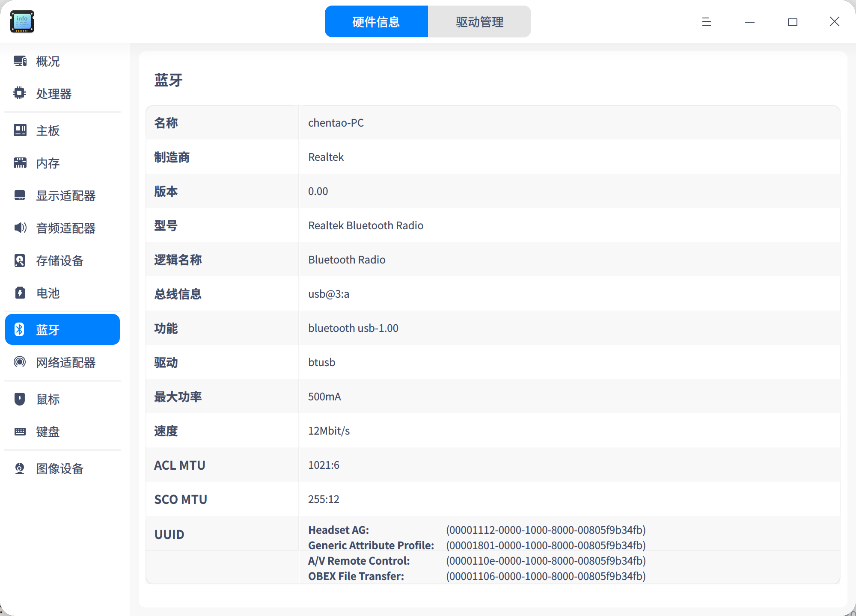Click the highlighted 蓝牙 Bluetooth entry

(62, 329)
